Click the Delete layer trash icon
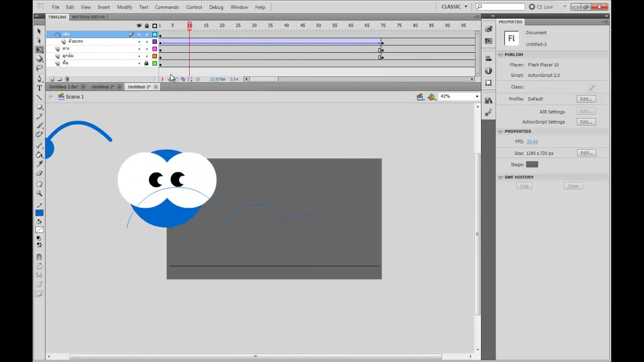The width and height of the screenshot is (644, 362). point(67,79)
